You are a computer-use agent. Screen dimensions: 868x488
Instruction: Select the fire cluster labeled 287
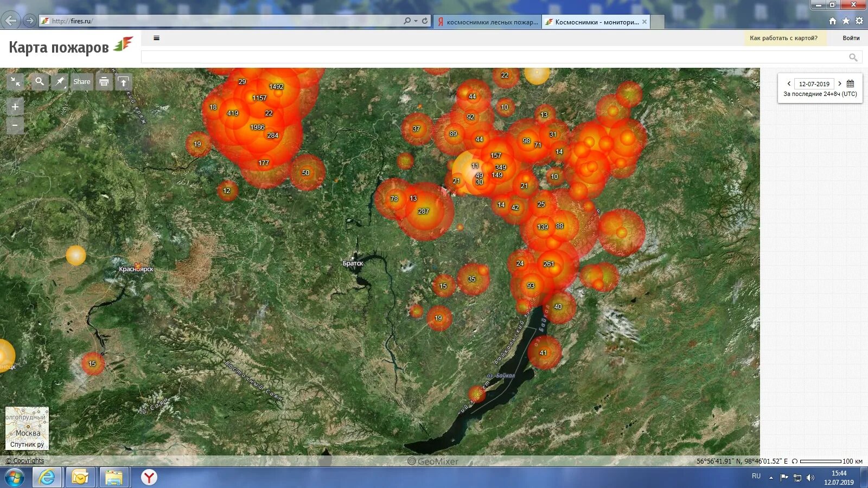pos(424,211)
